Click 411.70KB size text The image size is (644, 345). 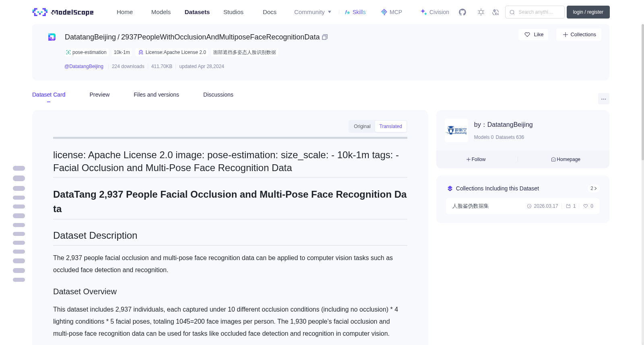(x=162, y=66)
